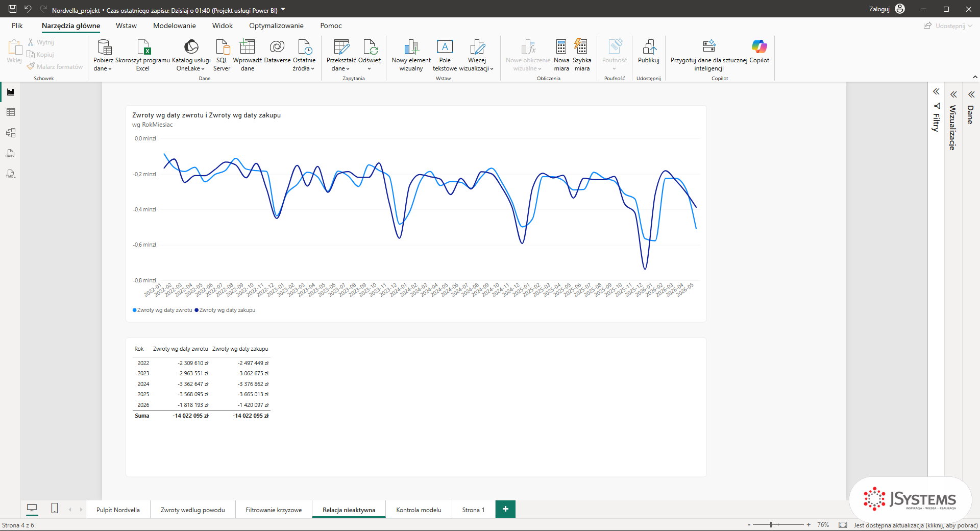This screenshot has height=531, width=980.
Task: Create a Nowa miara measure
Action: [561, 55]
